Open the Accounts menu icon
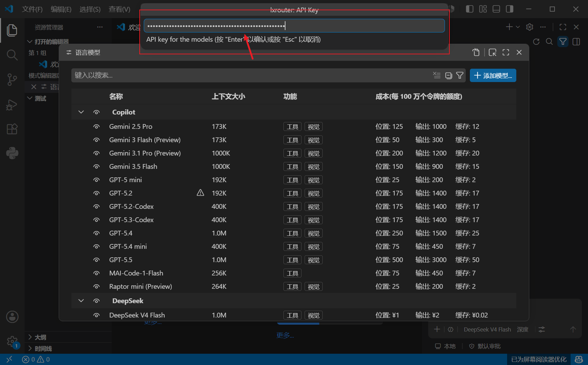The height and width of the screenshot is (365, 588). click(12, 317)
